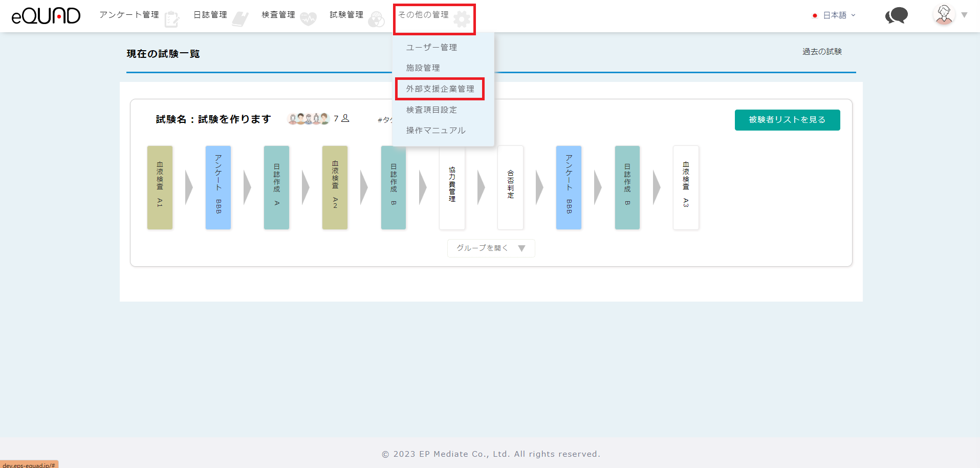Open 検査項目設定 in the menu
Viewport: 980px width, 468px height.
tap(431, 110)
